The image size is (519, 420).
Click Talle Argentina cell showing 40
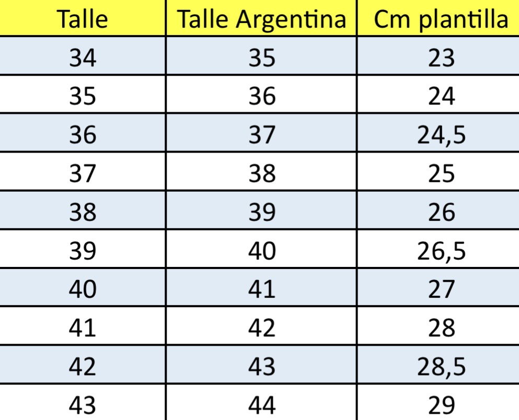(261, 249)
